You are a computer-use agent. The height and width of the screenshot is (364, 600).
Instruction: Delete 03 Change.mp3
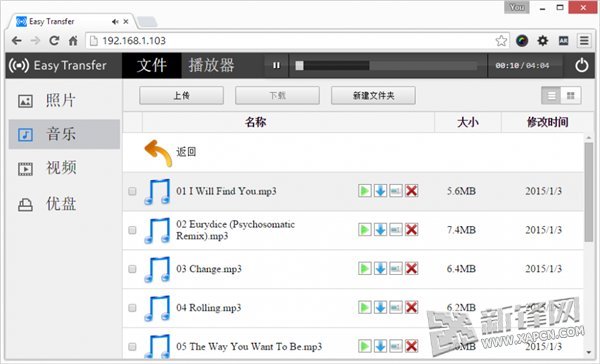(411, 268)
